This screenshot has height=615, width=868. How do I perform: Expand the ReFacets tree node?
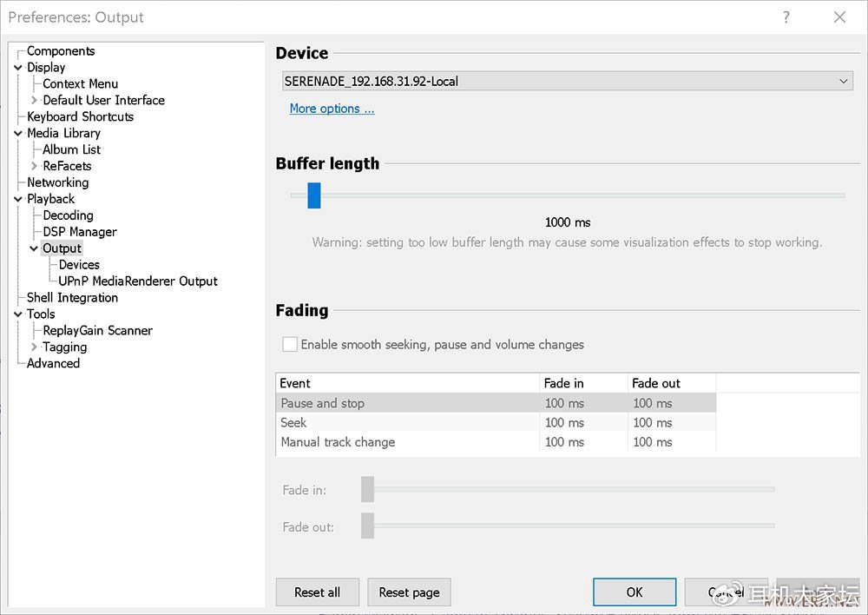click(34, 166)
